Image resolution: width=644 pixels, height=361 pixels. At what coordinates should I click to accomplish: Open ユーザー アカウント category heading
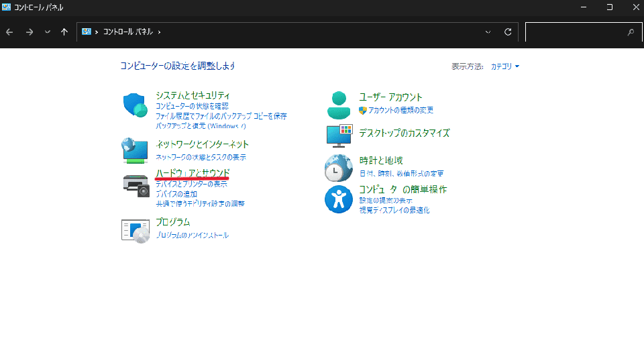390,97
